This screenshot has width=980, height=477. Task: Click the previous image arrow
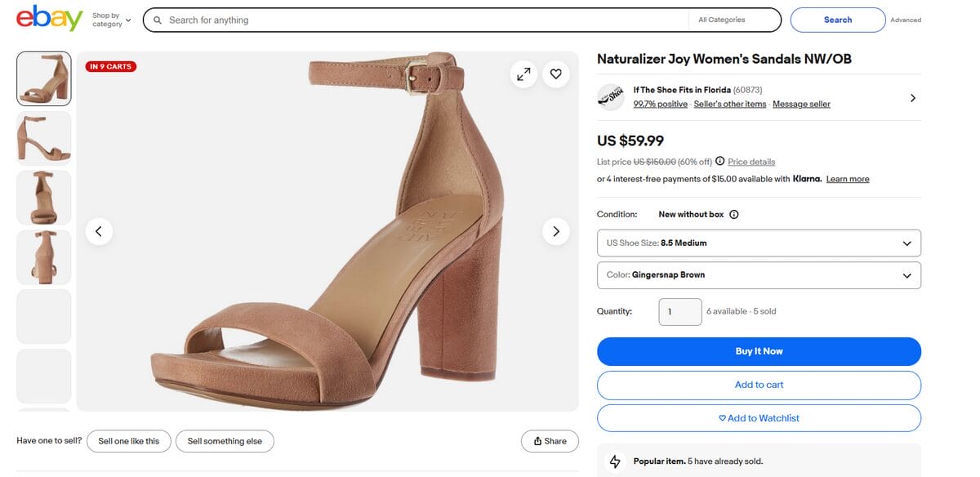(x=99, y=231)
